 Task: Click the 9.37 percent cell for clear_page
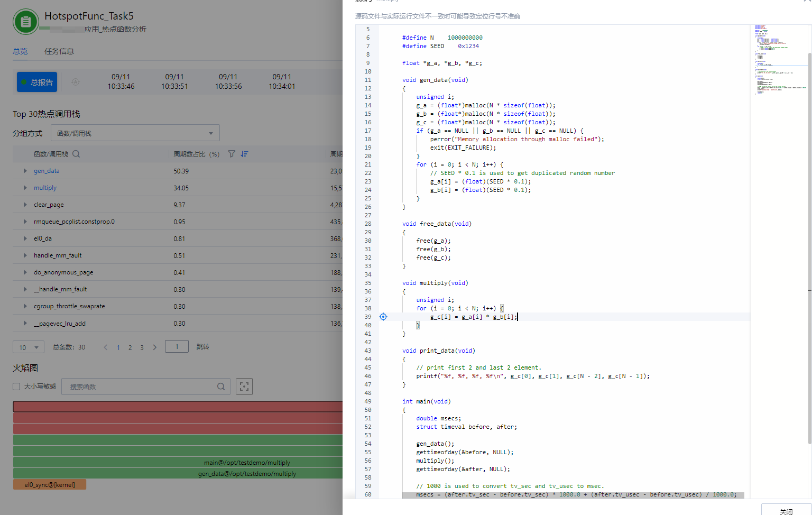click(x=179, y=205)
